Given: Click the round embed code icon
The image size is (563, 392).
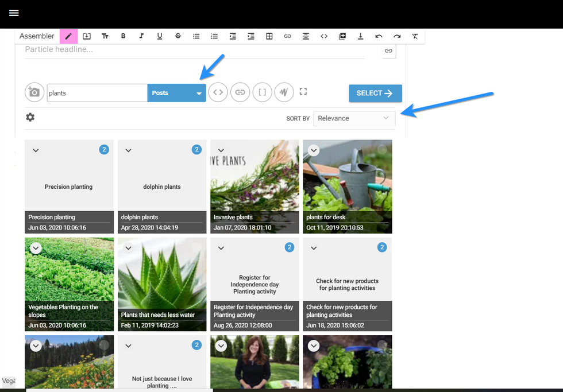Looking at the screenshot, I should (218, 92).
